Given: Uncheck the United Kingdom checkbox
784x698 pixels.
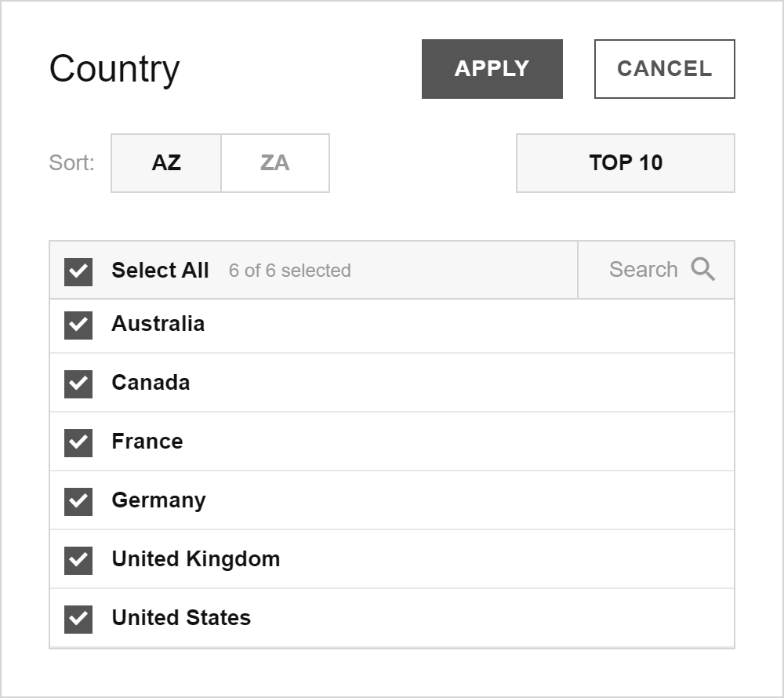Looking at the screenshot, I should click(x=78, y=560).
